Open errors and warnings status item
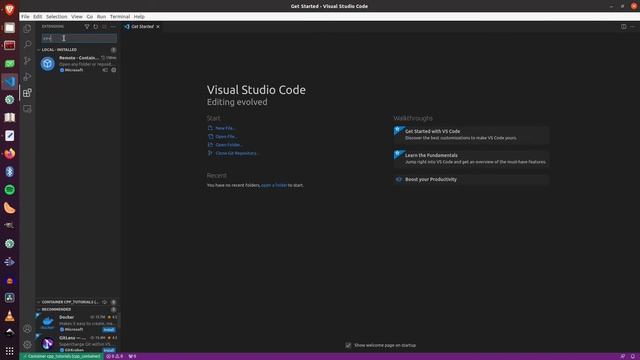The height and width of the screenshot is (360, 640). tap(115, 356)
